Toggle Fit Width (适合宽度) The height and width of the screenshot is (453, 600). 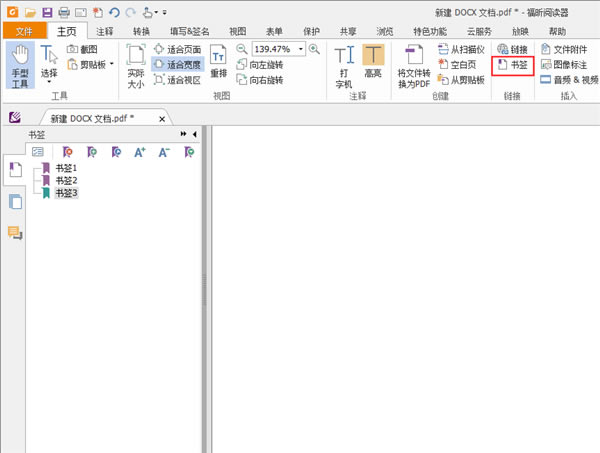point(178,65)
